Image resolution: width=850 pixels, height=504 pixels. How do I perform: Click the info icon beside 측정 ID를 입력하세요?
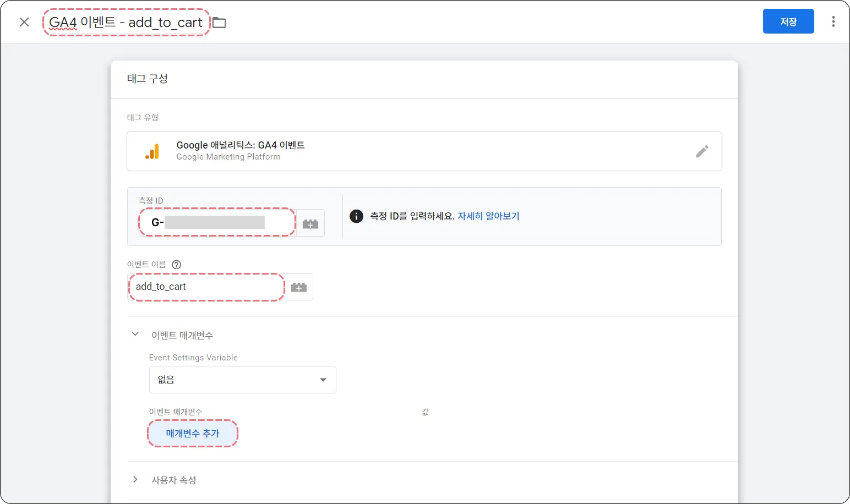356,216
